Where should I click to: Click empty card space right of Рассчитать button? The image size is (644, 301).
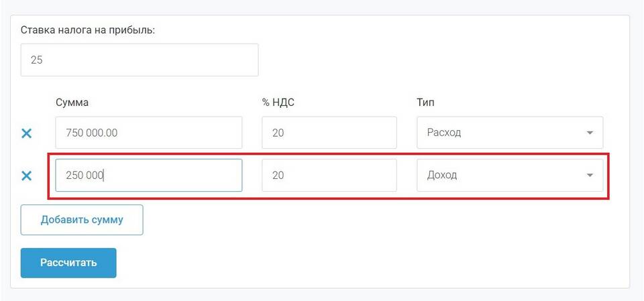click(370, 263)
